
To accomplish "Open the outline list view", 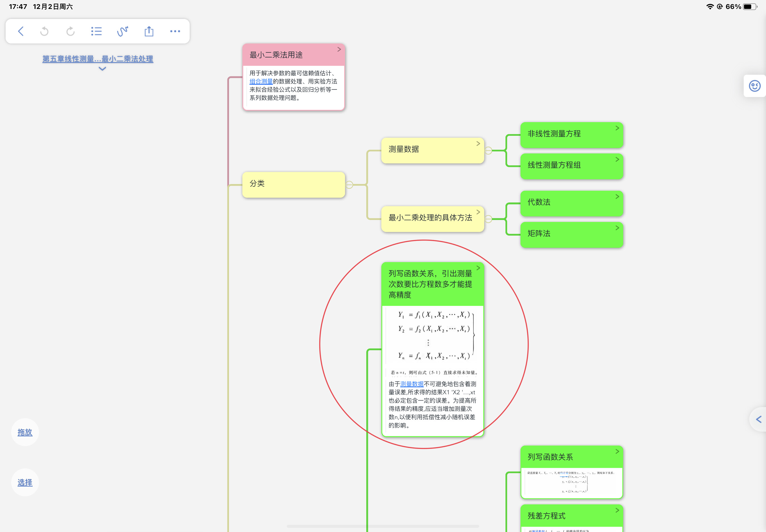I will point(96,31).
